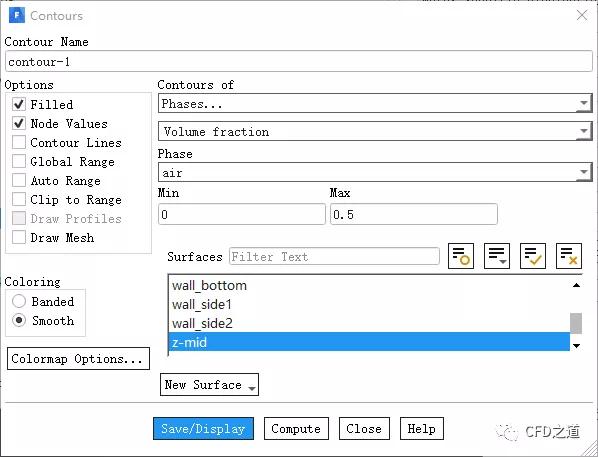Click the surface list filter options icon

pos(497,256)
